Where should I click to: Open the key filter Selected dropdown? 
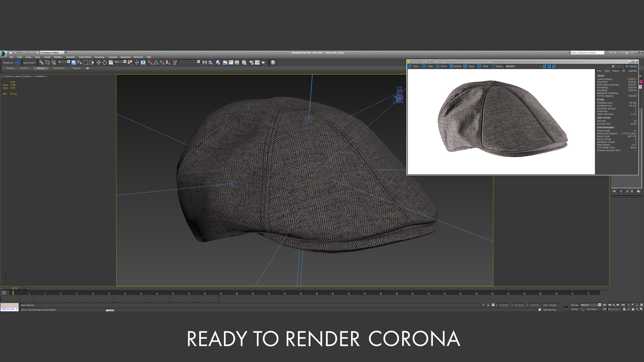point(591,305)
